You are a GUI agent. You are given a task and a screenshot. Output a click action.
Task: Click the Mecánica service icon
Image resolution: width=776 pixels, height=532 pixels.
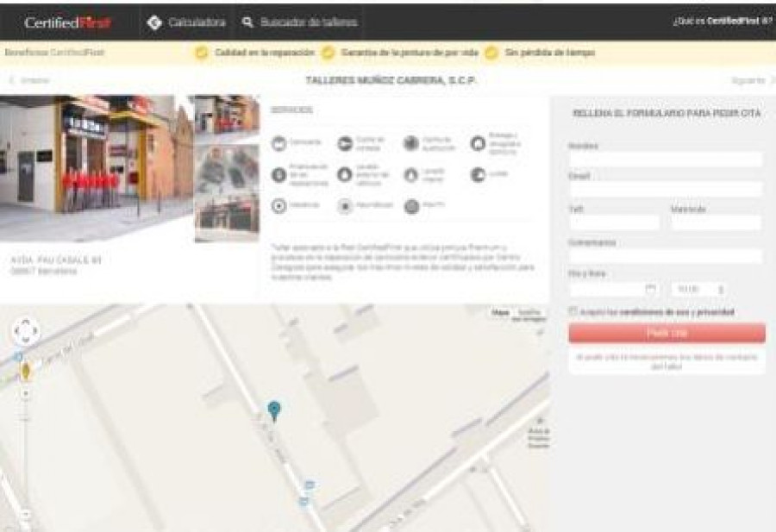(279, 206)
